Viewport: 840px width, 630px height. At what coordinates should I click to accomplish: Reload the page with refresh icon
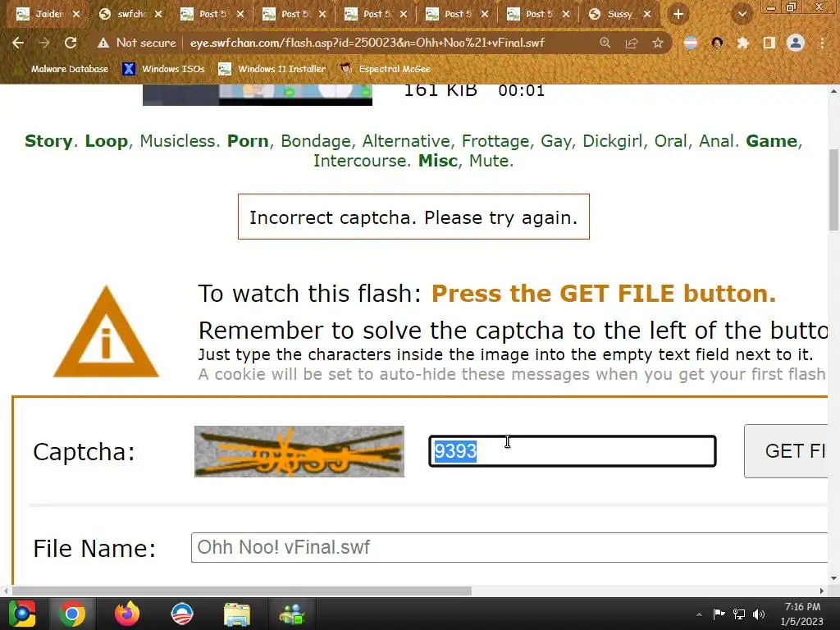[x=71, y=43]
